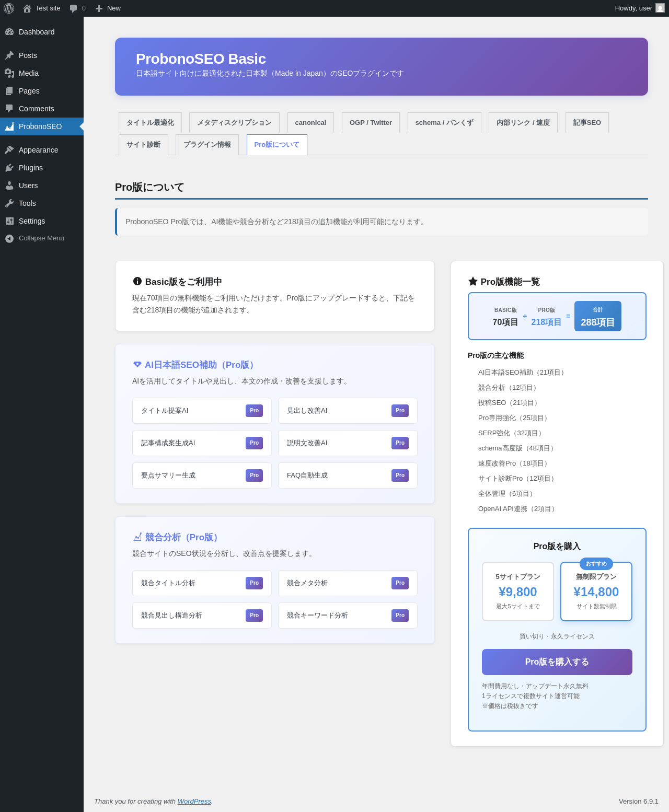Collapse the admin sidebar menu
Image resolution: width=669 pixels, height=812 pixels.
pos(34,238)
